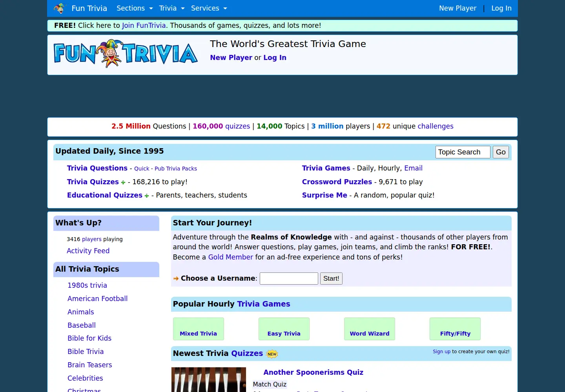Select Brain Teasers topic
Viewport: 565px width, 392px height.
coord(89,365)
